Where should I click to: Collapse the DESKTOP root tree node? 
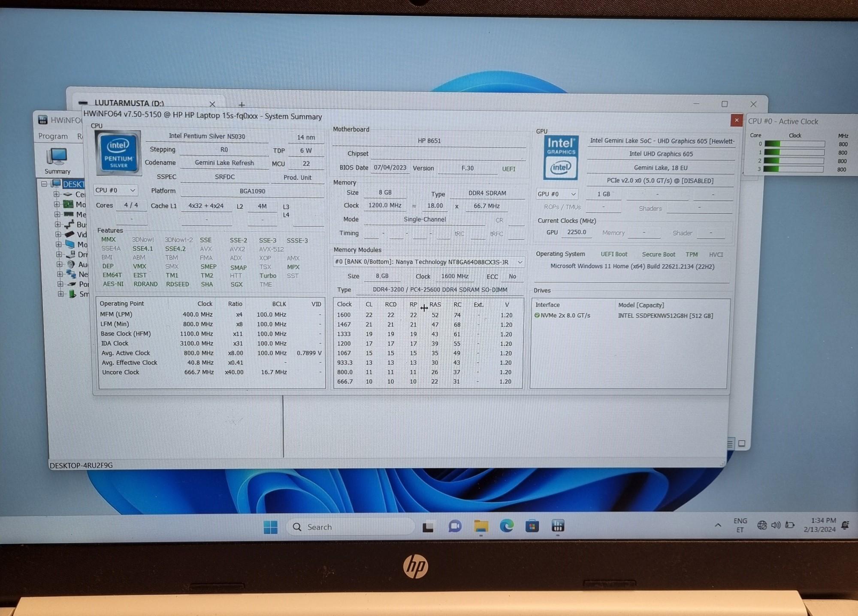[x=44, y=184]
